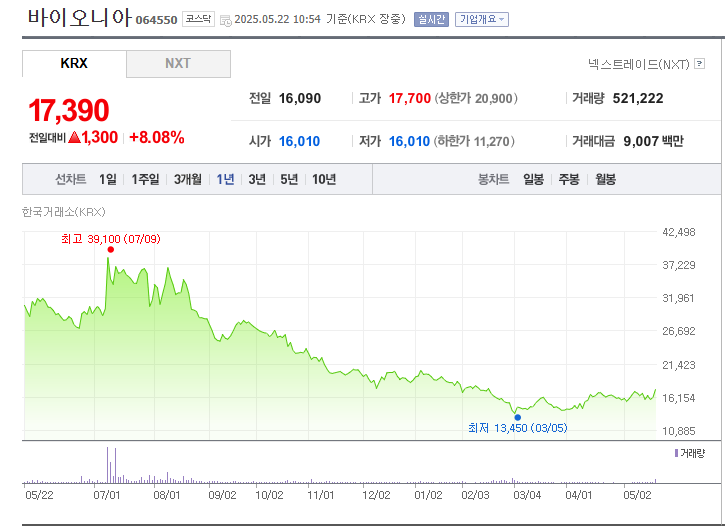Select the 3개월 line chart period
The image size is (725, 526).
pyautogui.click(x=188, y=179)
